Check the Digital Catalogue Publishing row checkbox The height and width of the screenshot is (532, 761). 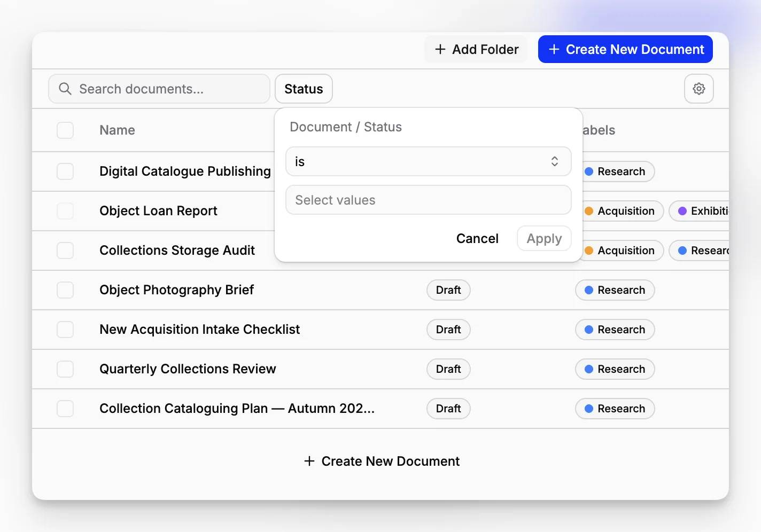pos(65,171)
